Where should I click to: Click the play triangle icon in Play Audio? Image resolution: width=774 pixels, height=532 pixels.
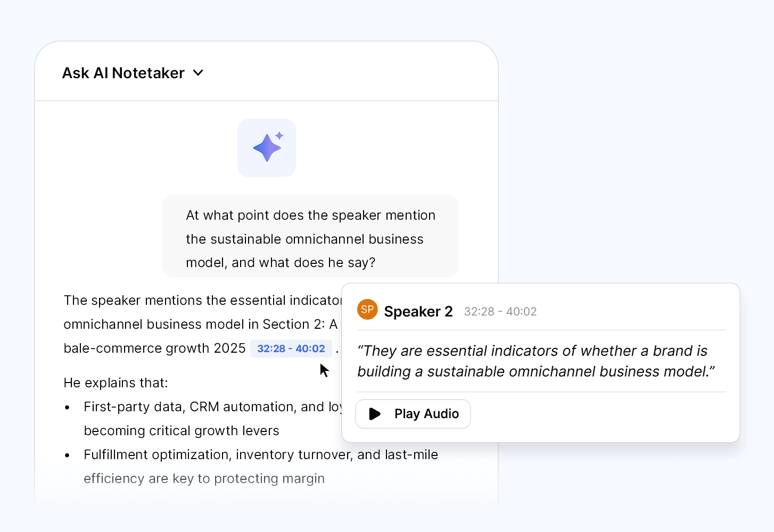click(x=375, y=414)
